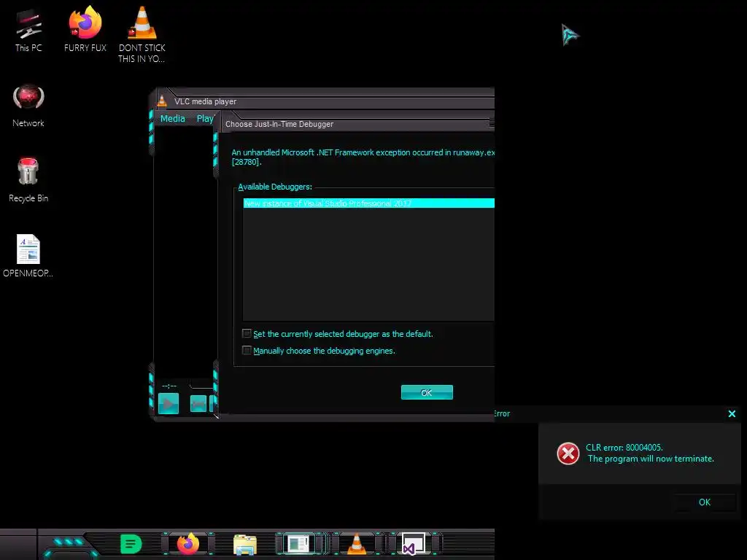Open OPENMEOP... document on desktop

[28, 255]
